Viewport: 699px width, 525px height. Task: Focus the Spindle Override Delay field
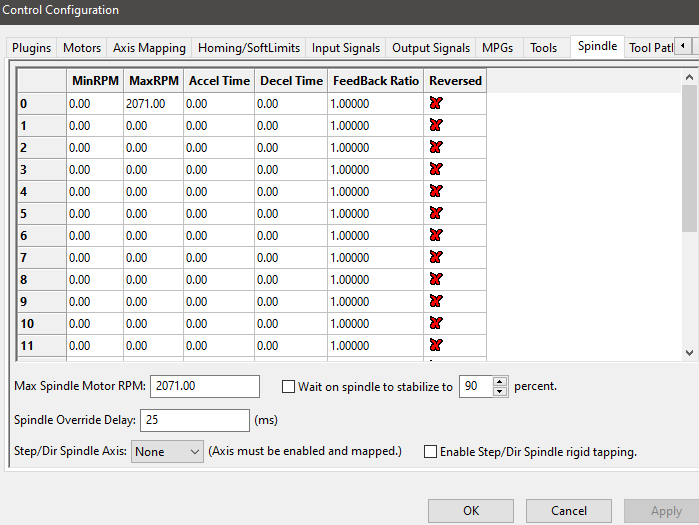(x=195, y=420)
